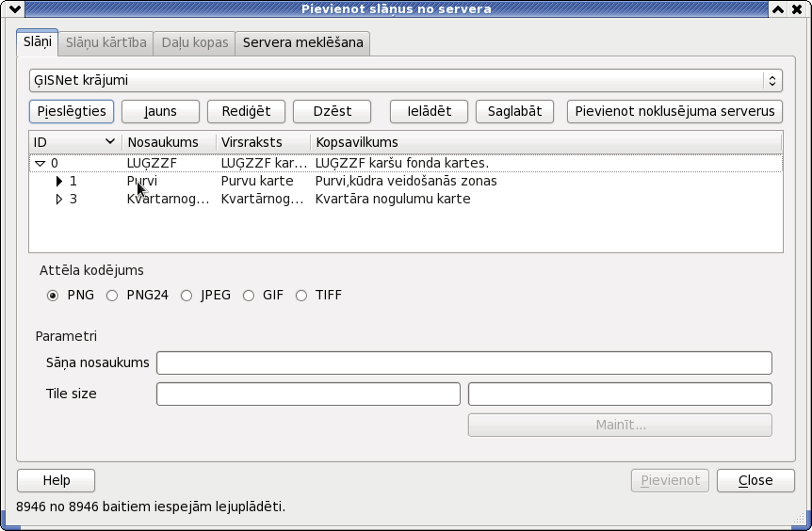Select the JPEG image encoding
Viewport: 812px width, 531px height.
(x=187, y=296)
